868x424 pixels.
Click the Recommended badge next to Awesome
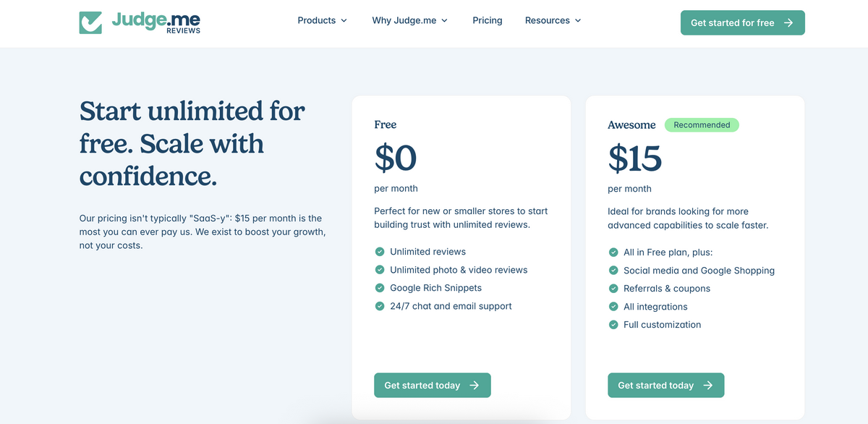(702, 124)
